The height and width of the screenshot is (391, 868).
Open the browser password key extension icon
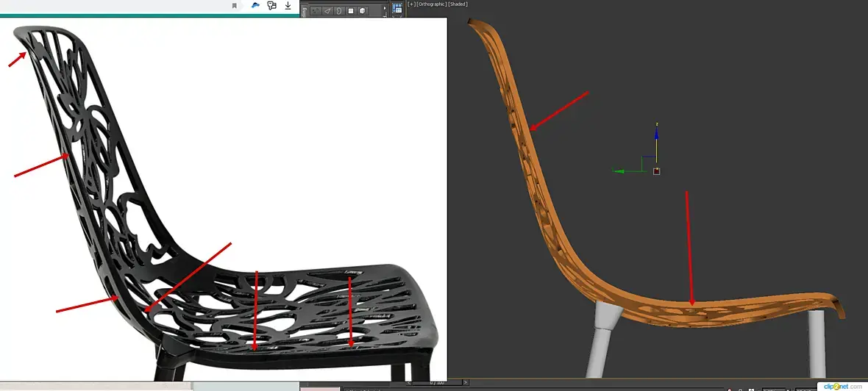click(272, 6)
